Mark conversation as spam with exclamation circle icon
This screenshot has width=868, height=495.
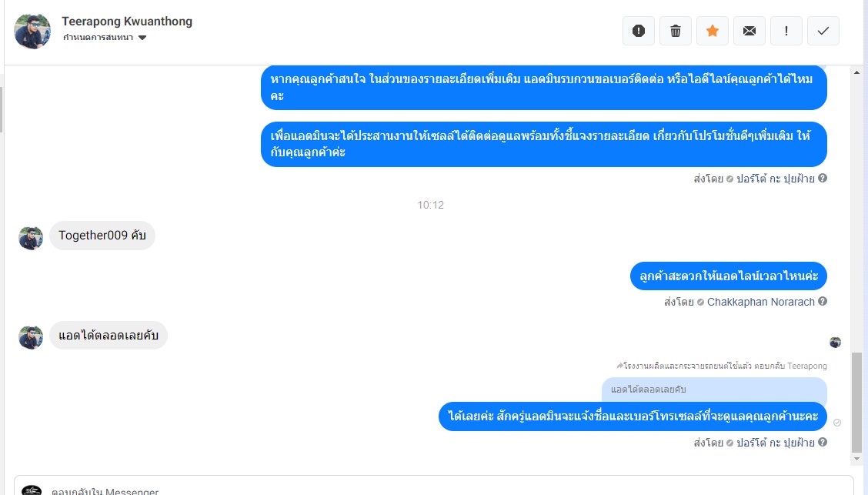(x=638, y=31)
